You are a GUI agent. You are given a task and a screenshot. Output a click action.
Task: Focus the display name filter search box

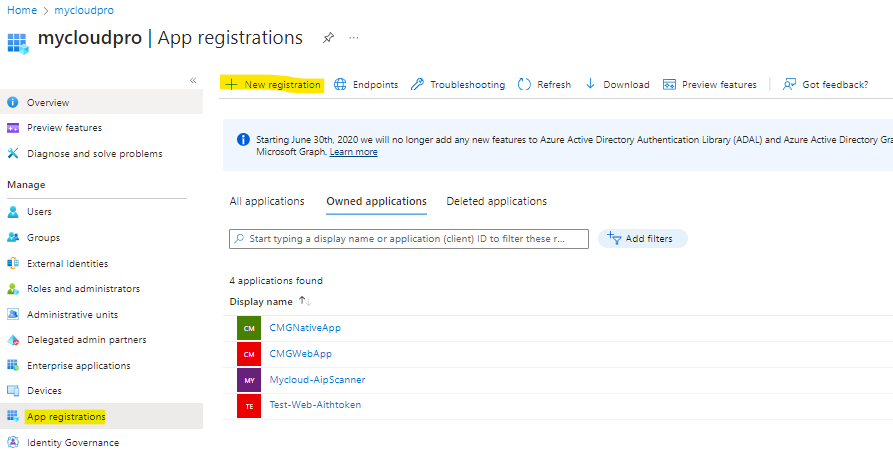tap(409, 239)
